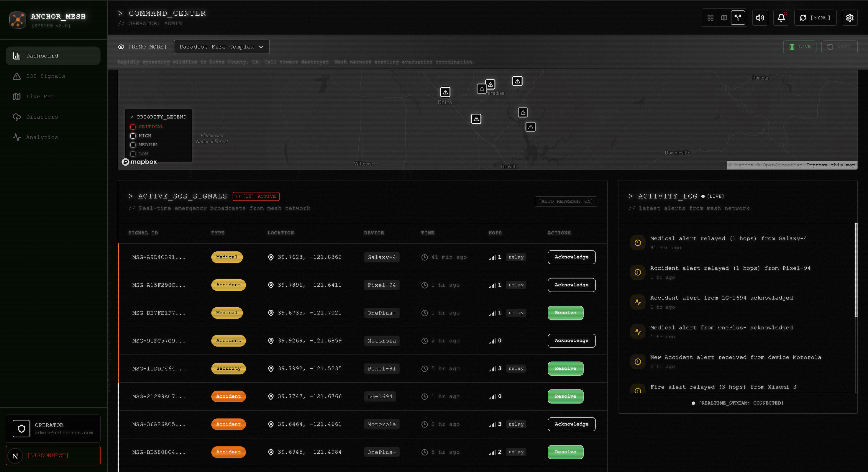The height and width of the screenshot is (472, 868).
Task: Mute alerts with the speaker icon
Action: pos(760,17)
